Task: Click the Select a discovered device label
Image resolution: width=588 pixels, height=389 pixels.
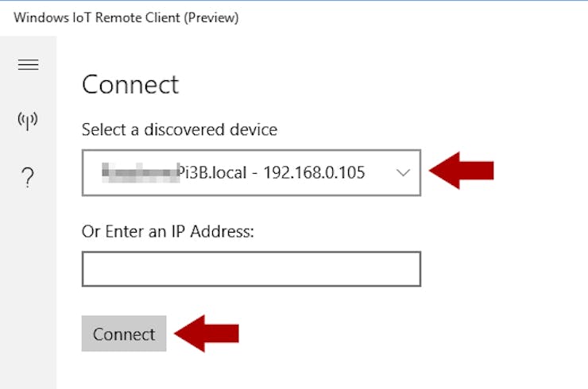Action: pyautogui.click(x=180, y=129)
